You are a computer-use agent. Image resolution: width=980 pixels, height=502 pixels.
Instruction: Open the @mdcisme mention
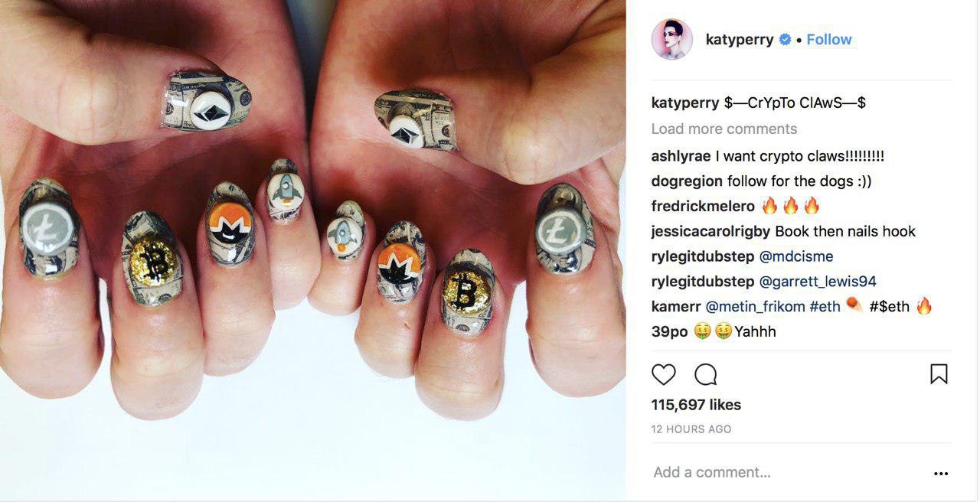click(x=796, y=256)
